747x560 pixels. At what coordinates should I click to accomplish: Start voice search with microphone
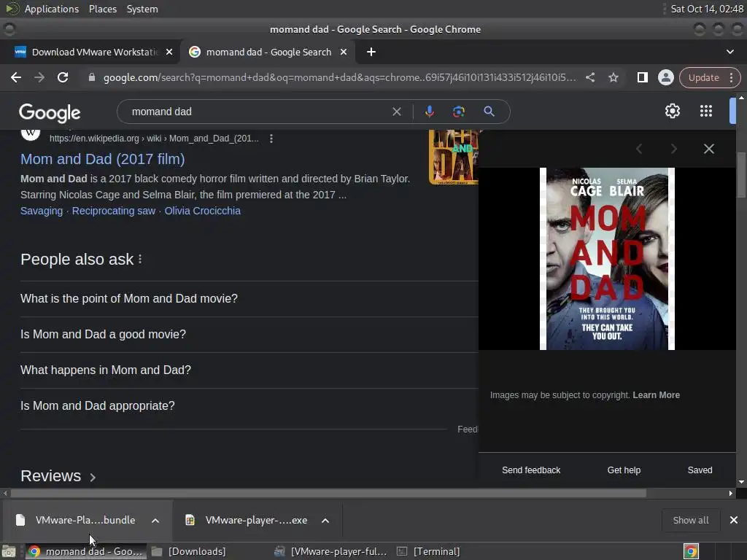[429, 112]
